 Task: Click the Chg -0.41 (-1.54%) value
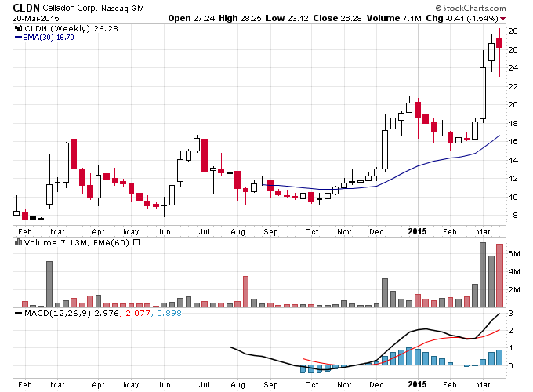pos(462,18)
